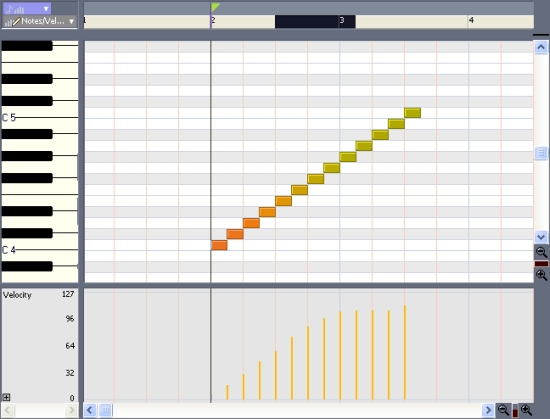550x419 pixels.
Task: Click the vertical zoom out magnifier
Action: (541, 252)
